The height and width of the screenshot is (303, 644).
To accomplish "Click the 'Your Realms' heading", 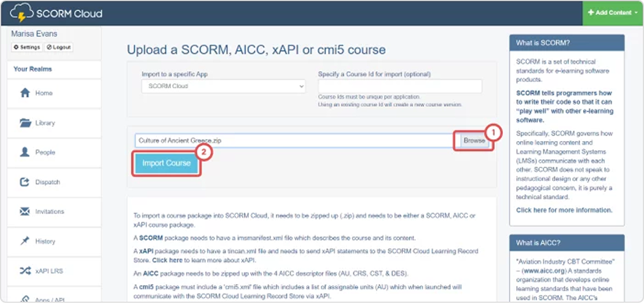I will pyautogui.click(x=33, y=69).
